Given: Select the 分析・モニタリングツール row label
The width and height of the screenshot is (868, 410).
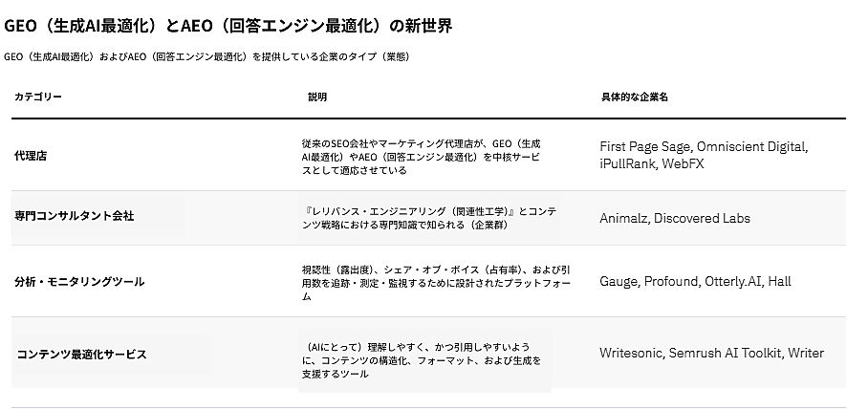Looking at the screenshot, I should [79, 282].
